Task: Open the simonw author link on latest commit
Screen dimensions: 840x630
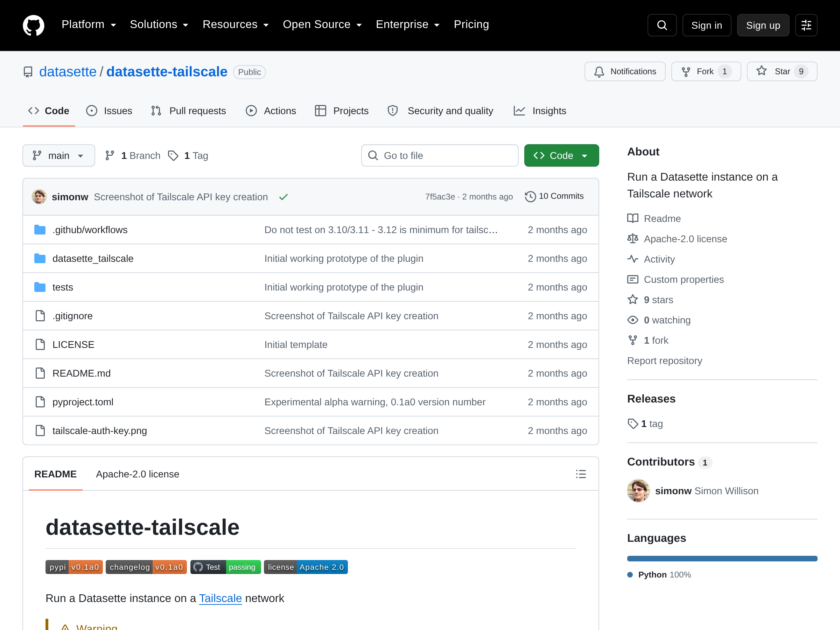Action: [x=70, y=197]
